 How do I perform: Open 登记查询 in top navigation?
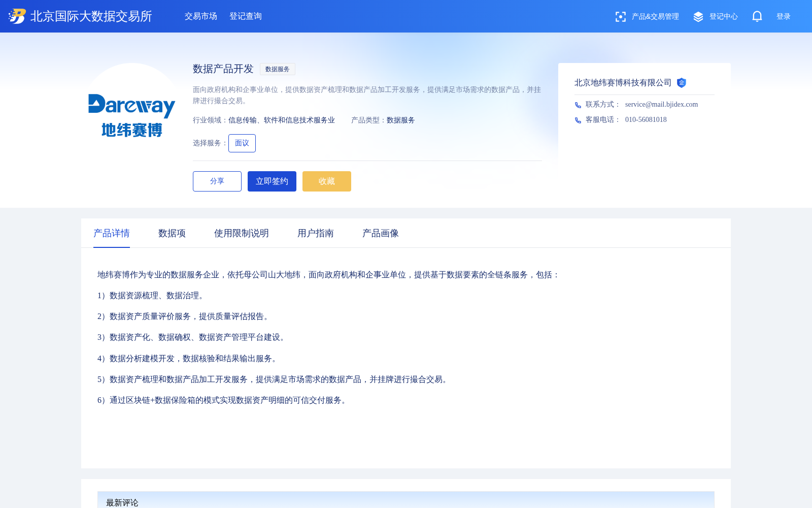(246, 16)
